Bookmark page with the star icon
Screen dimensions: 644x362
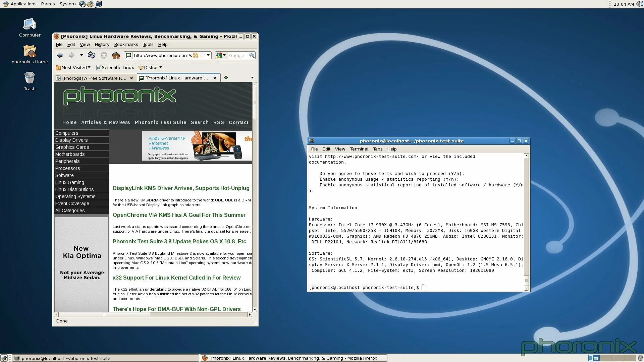(x=202, y=55)
